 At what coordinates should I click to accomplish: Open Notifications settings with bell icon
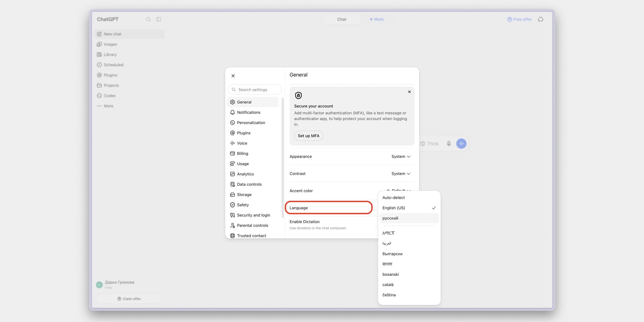click(253, 112)
